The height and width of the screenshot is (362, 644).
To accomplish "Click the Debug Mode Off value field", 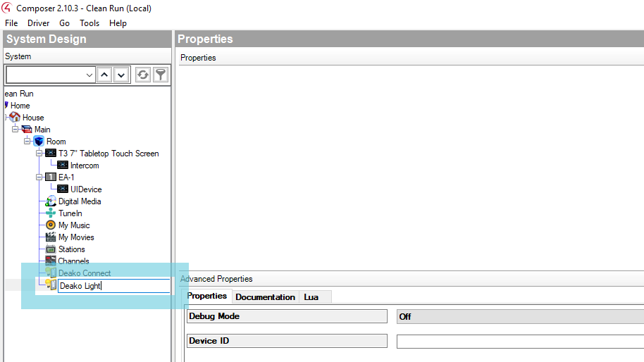I will (520, 316).
